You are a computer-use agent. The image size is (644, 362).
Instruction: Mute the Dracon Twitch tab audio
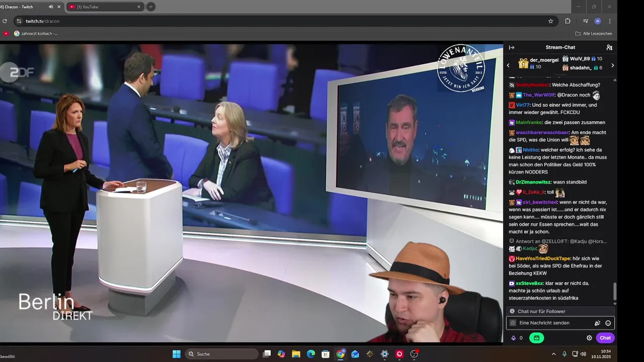coord(51,7)
